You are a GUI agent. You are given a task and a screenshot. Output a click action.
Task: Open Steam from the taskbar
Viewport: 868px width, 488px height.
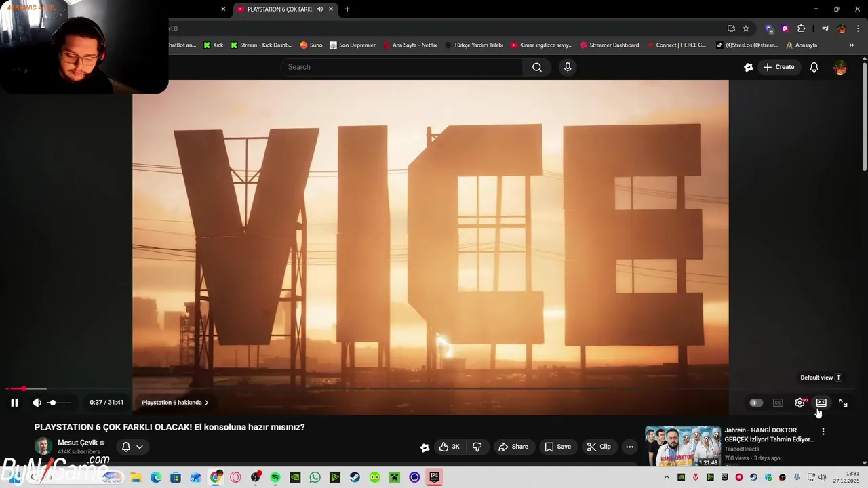pyautogui.click(x=355, y=477)
